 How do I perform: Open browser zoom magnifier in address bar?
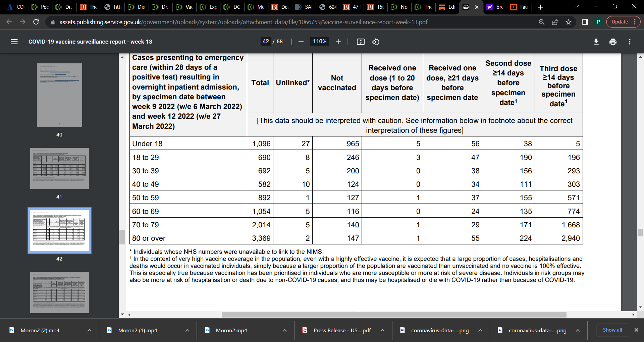542,22
